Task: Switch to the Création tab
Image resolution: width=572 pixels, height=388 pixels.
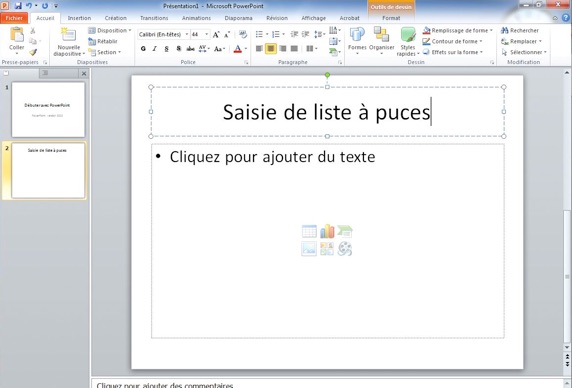Action: [116, 18]
